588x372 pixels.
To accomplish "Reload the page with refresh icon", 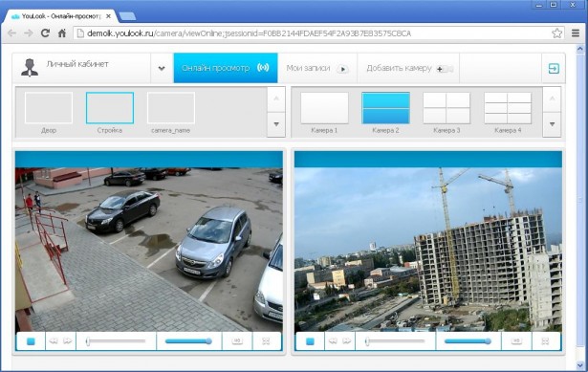I will (45, 33).
